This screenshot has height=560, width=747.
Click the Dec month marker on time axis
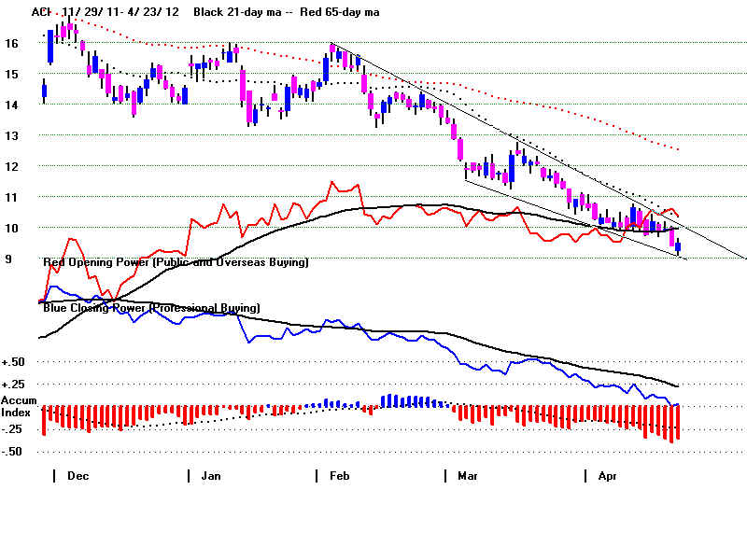[x=78, y=476]
